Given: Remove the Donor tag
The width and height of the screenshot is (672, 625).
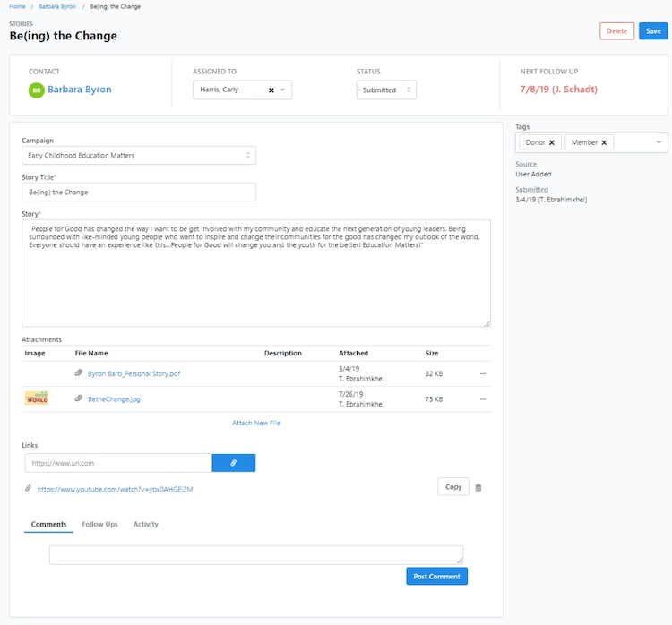Looking at the screenshot, I should point(552,142).
